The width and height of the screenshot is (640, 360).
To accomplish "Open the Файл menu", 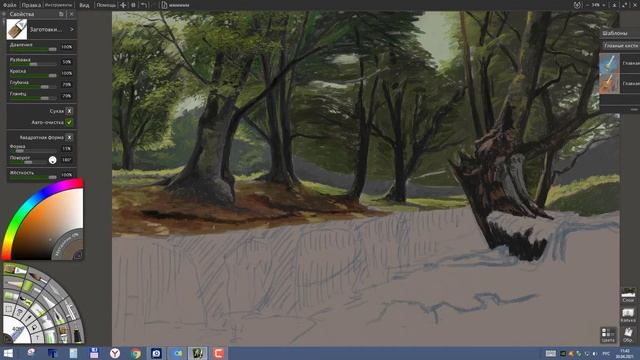I will pyautogui.click(x=9, y=5).
